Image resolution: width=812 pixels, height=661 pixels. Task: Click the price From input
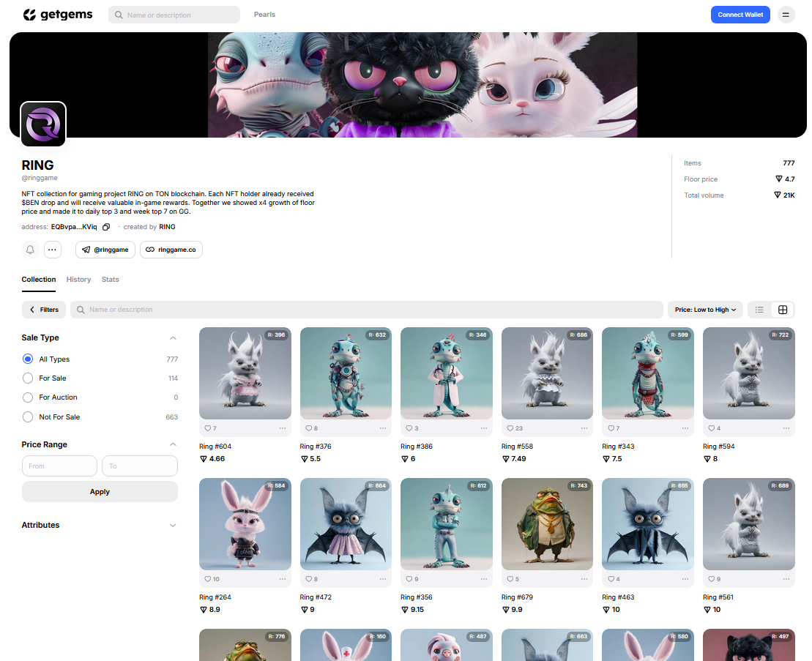tap(59, 466)
